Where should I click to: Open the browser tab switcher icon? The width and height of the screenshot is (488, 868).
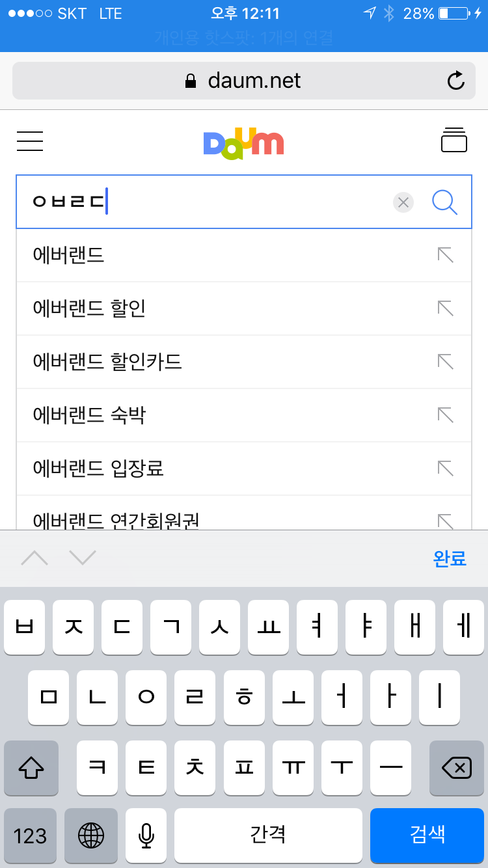click(454, 141)
